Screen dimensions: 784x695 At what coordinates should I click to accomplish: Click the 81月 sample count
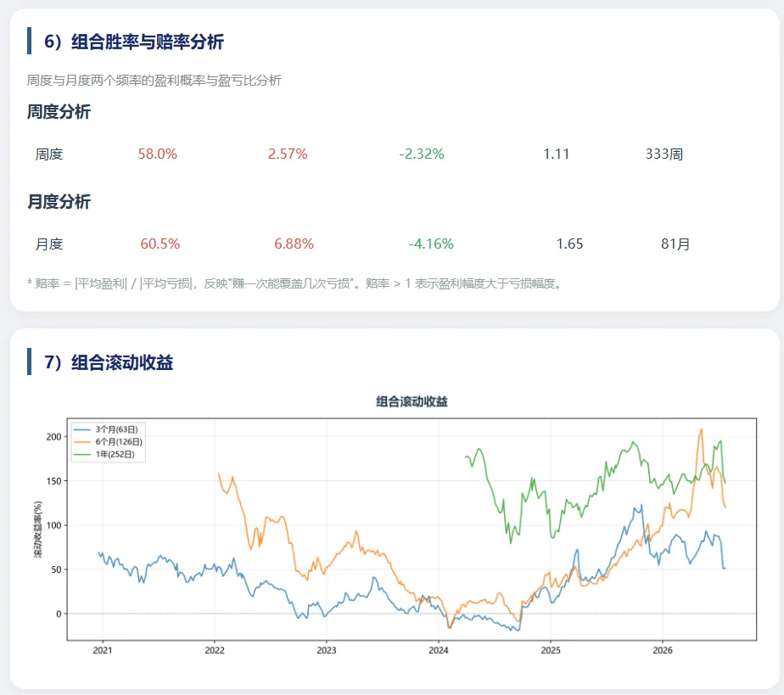pos(675,244)
